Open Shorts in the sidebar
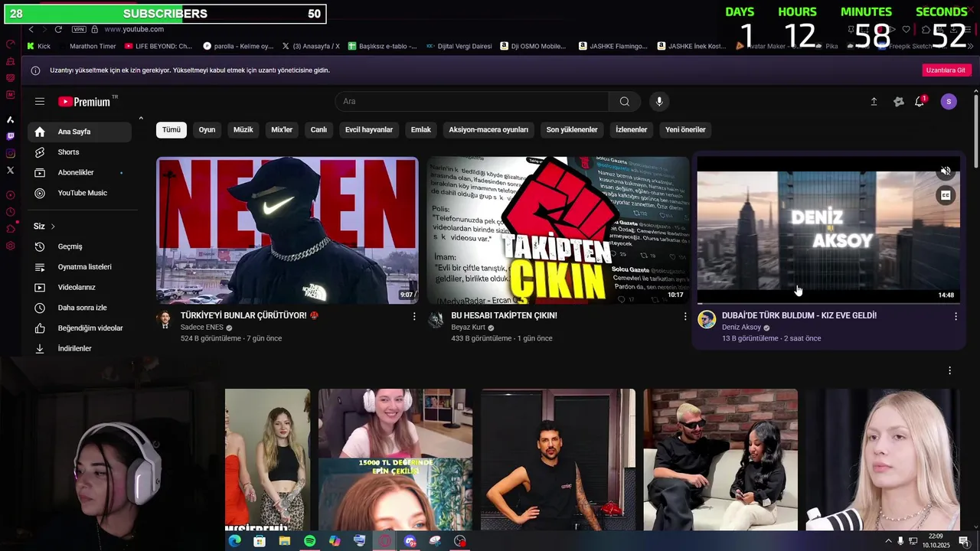The image size is (980, 551). point(80,152)
